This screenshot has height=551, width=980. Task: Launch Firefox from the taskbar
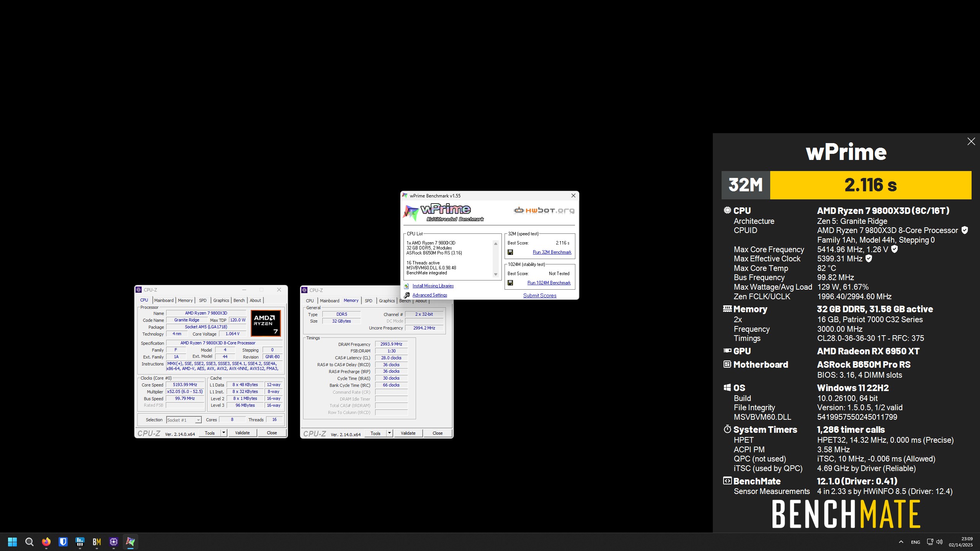click(46, 542)
